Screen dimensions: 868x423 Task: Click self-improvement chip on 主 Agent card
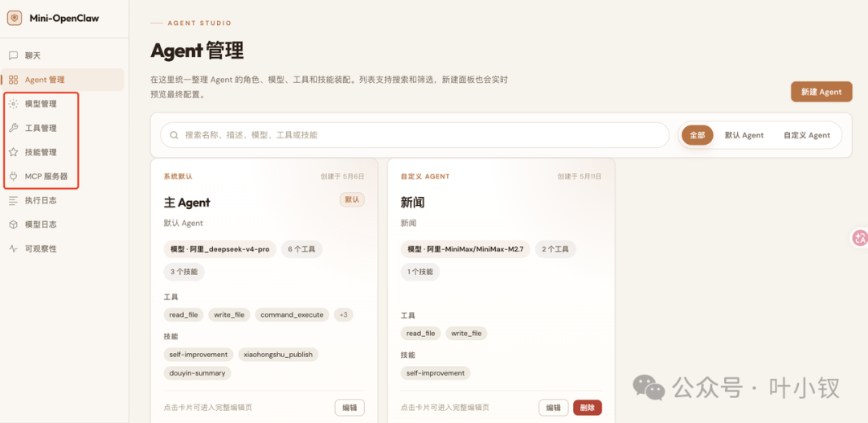[x=199, y=355]
